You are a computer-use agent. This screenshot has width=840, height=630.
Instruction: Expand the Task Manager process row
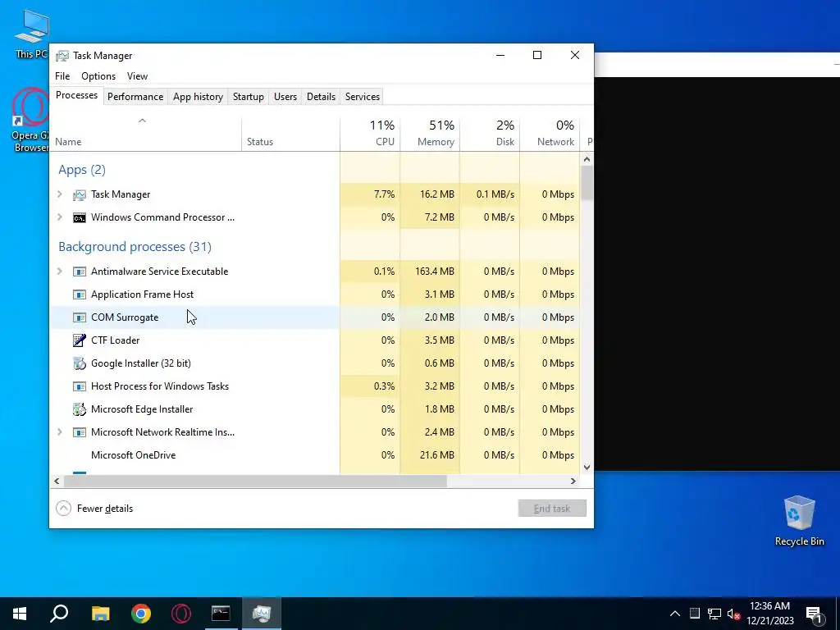(59, 194)
